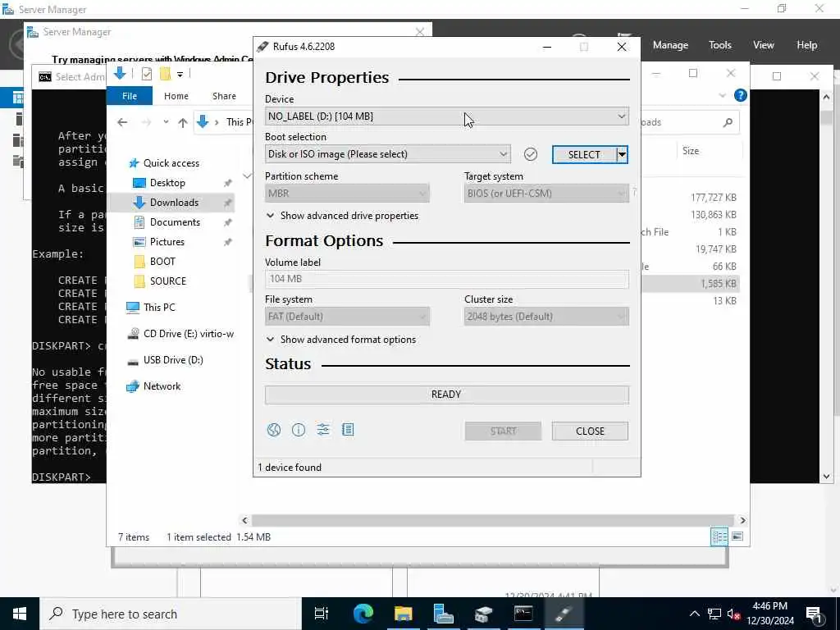Open Task View on taskbar

(x=322, y=614)
